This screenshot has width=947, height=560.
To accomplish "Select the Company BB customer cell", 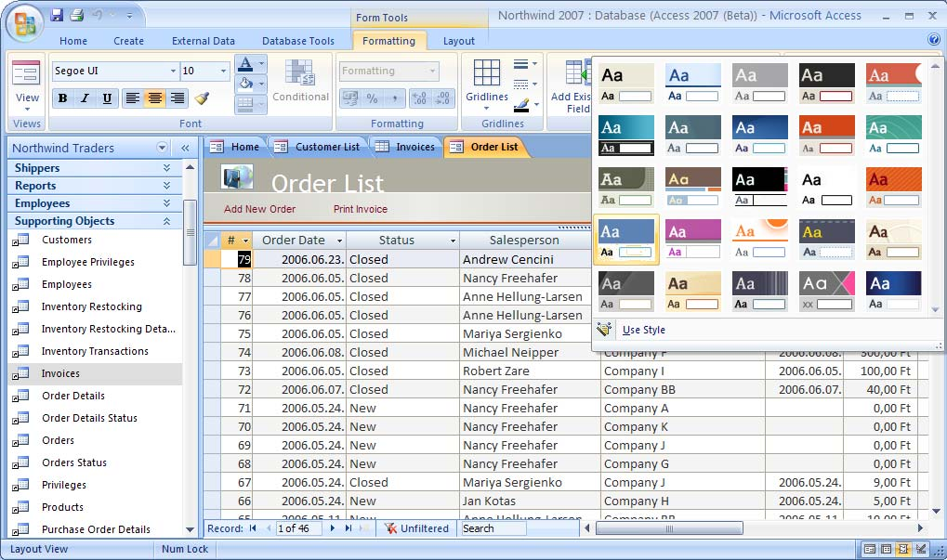I will 683,390.
